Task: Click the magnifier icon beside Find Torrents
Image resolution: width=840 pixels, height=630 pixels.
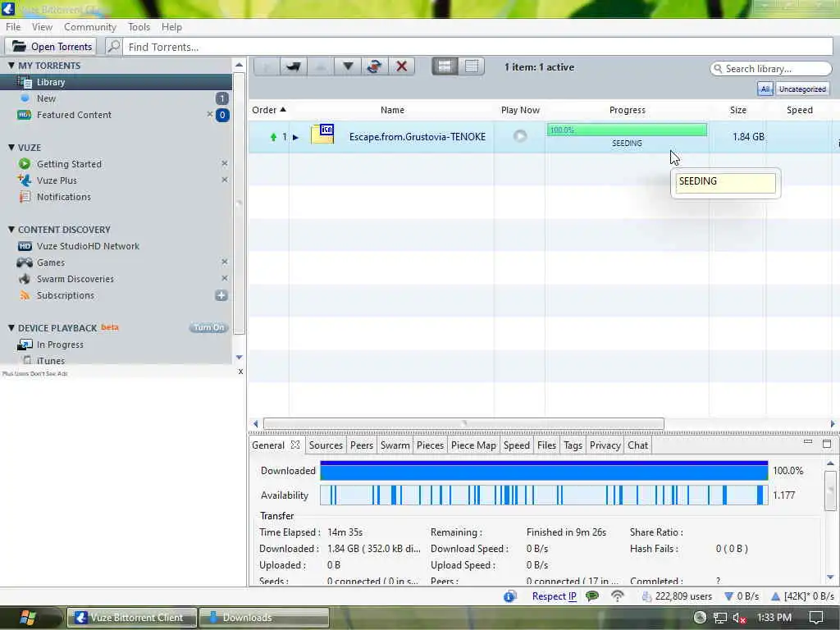Action: click(x=113, y=47)
